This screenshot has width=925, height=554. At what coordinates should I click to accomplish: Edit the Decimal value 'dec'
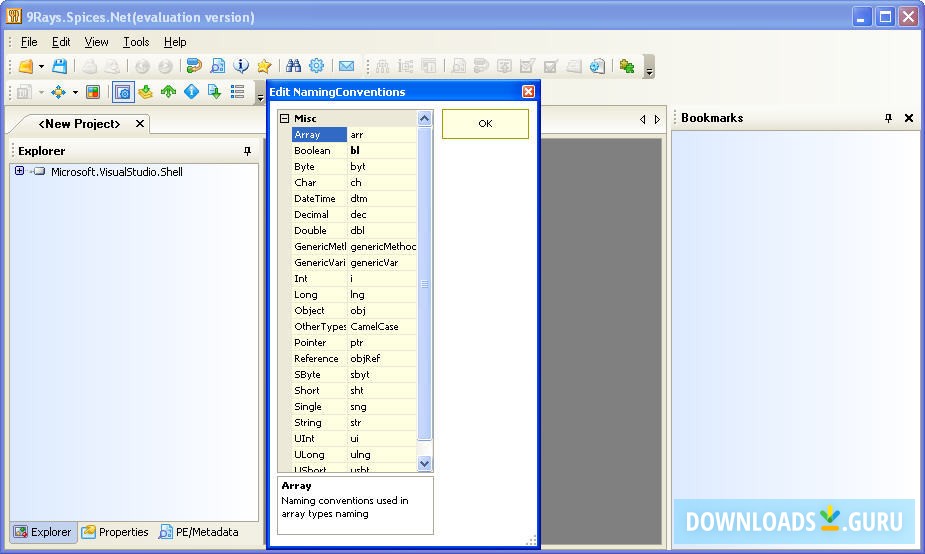click(382, 214)
